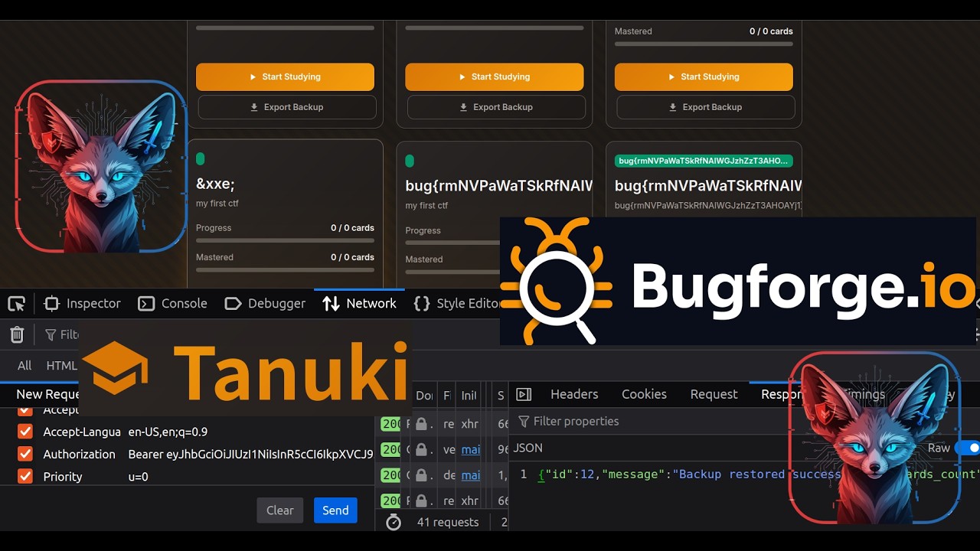Click the Style Editor braces icon
This screenshot has height=551, width=980.
(x=421, y=304)
